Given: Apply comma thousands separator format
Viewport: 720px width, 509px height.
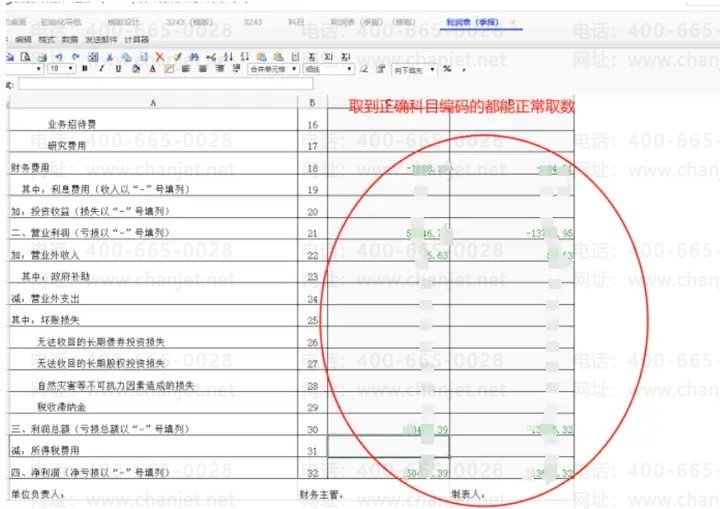Looking at the screenshot, I should click(464, 70).
